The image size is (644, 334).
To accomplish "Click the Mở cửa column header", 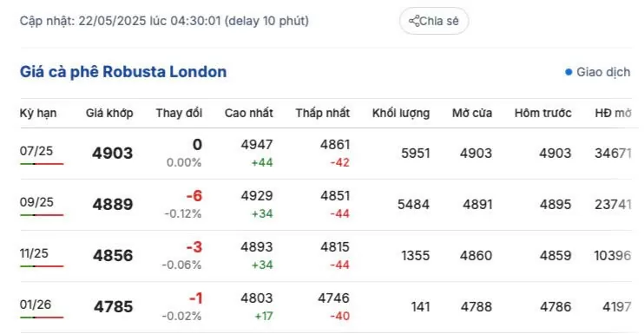I will pyautogui.click(x=472, y=114).
